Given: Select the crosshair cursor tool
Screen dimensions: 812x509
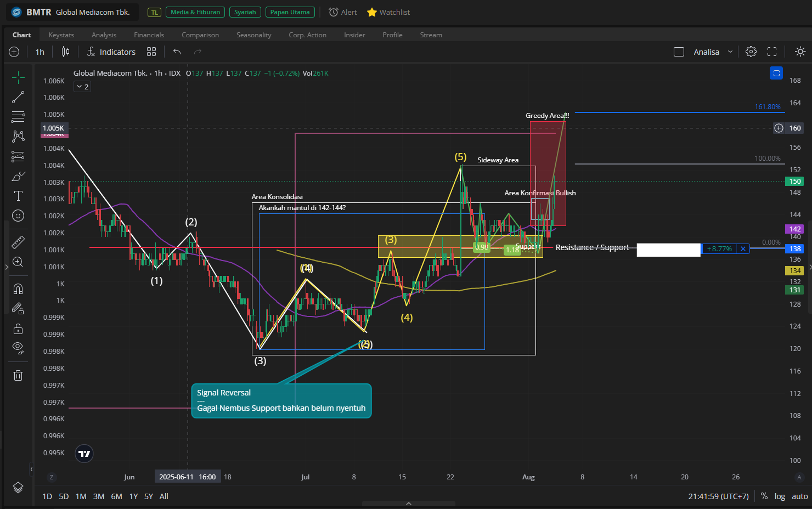Looking at the screenshot, I should (x=18, y=77).
